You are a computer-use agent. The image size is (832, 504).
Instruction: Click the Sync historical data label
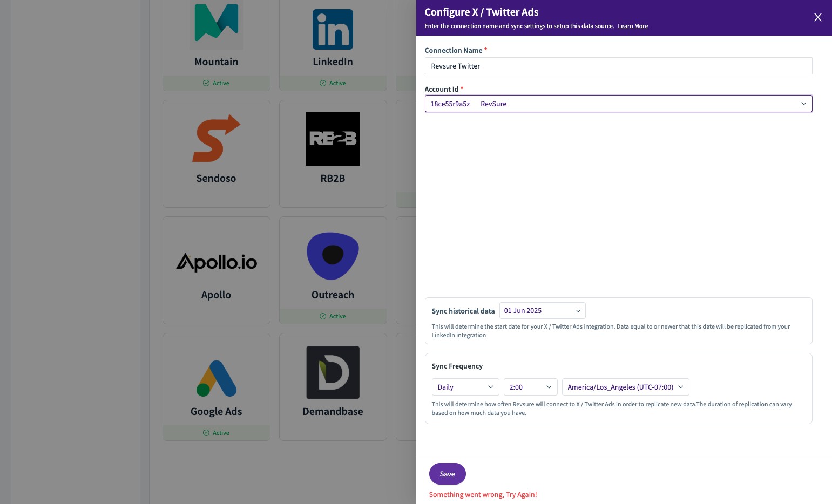point(463,311)
